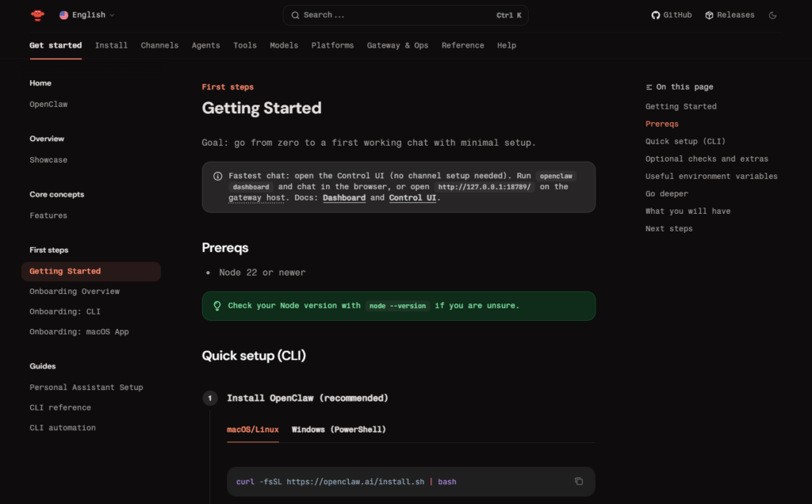Open Onboarding Overview in sidebar
This screenshot has height=504, width=812.
click(x=75, y=292)
